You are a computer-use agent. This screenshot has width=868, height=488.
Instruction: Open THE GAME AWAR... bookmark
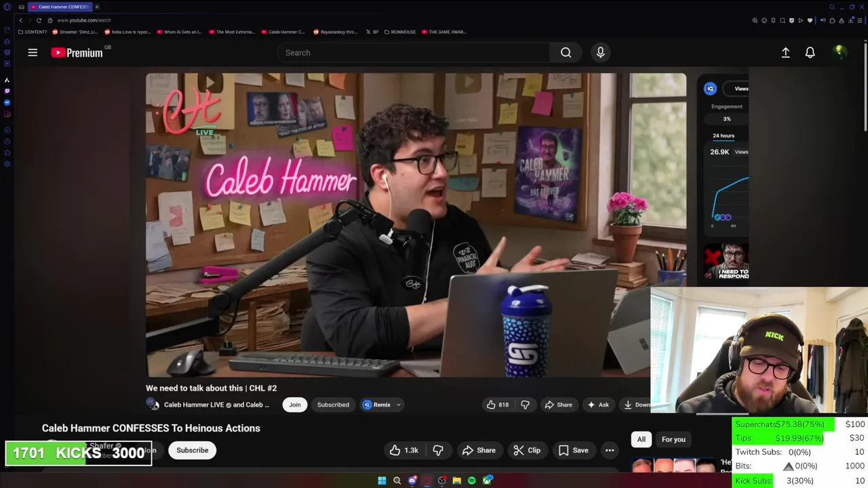point(444,32)
